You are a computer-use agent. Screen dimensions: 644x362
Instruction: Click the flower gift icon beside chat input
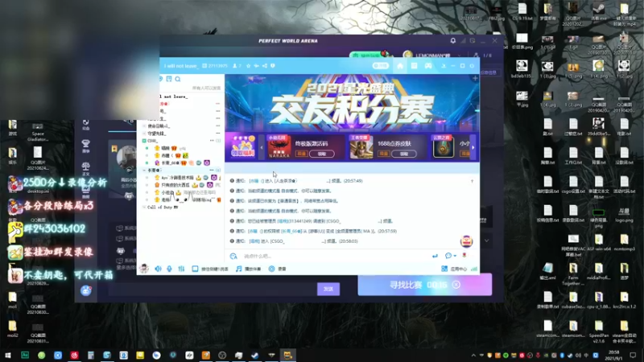tap(464, 256)
